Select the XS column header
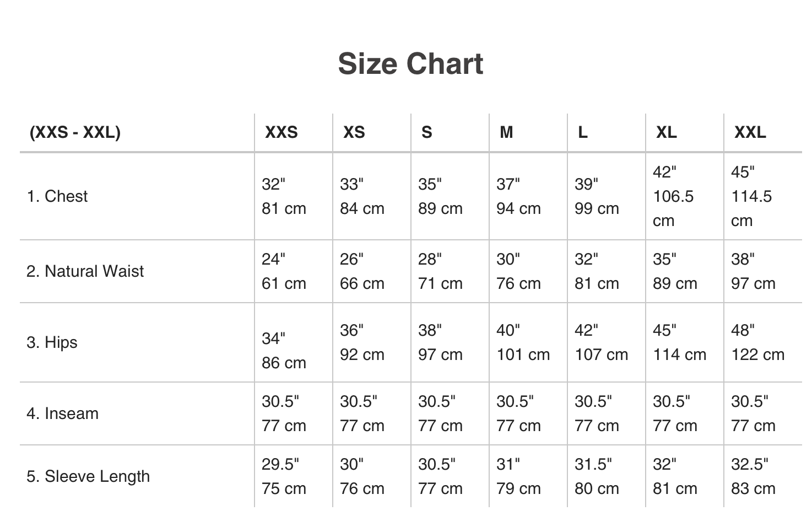This screenshot has width=812, height=516. [x=354, y=132]
